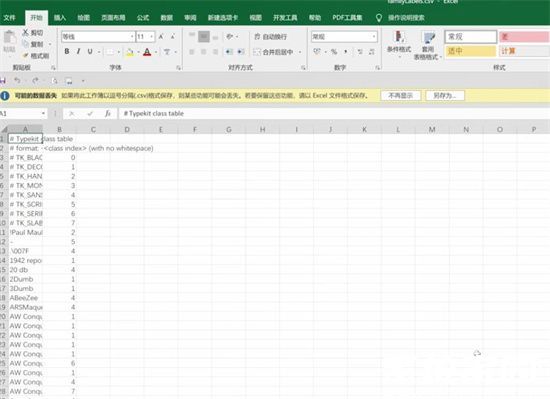Decrease font size with smaller A
Image resolution: width=550 pixels, height=399 pixels.
[x=173, y=36]
